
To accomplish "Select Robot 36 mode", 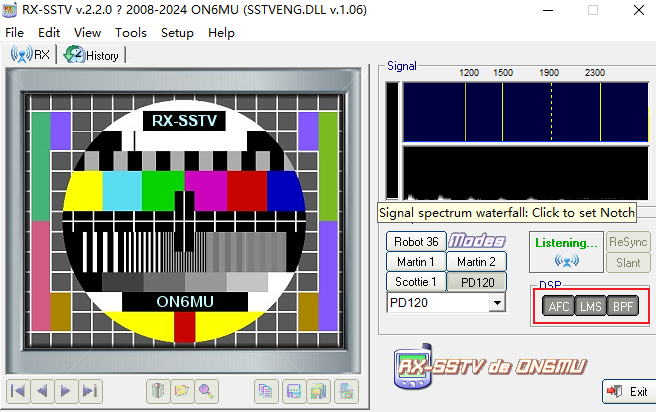I will (x=416, y=241).
